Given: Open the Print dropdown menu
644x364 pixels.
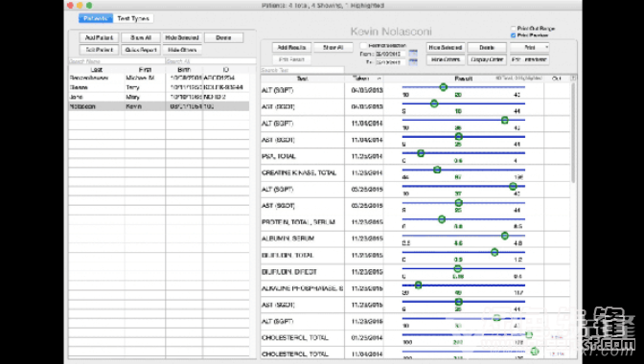Looking at the screenshot, I should coord(529,48).
